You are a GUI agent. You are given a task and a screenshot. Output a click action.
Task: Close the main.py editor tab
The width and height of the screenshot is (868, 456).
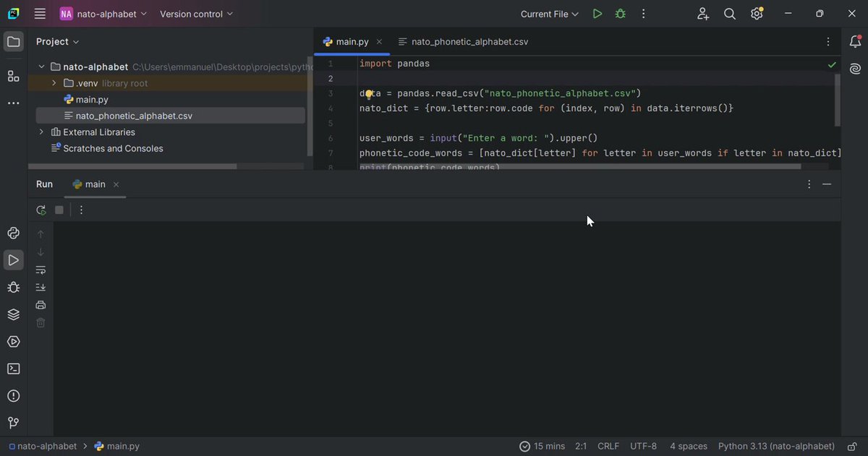tap(379, 42)
